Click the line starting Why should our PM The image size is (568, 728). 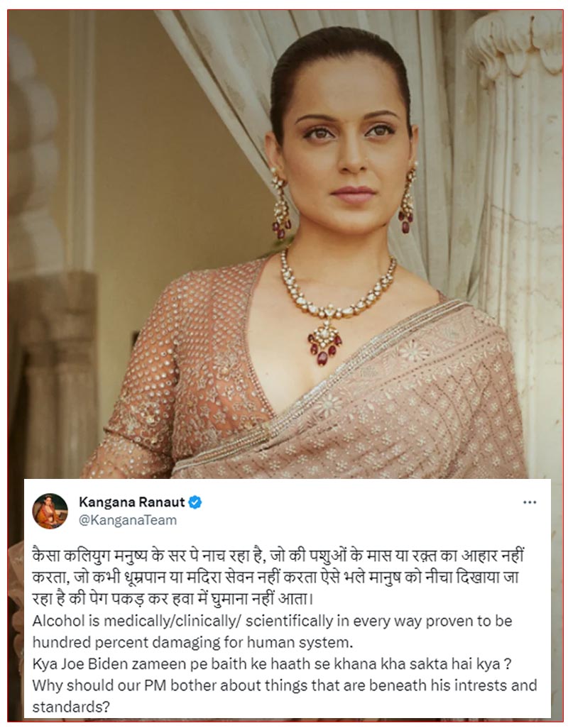[x=285, y=685]
